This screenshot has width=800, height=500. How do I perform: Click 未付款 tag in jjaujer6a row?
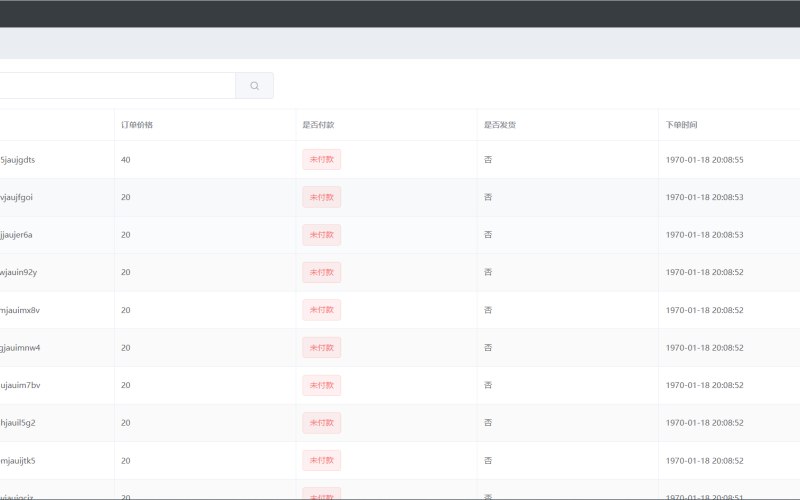[x=321, y=235]
